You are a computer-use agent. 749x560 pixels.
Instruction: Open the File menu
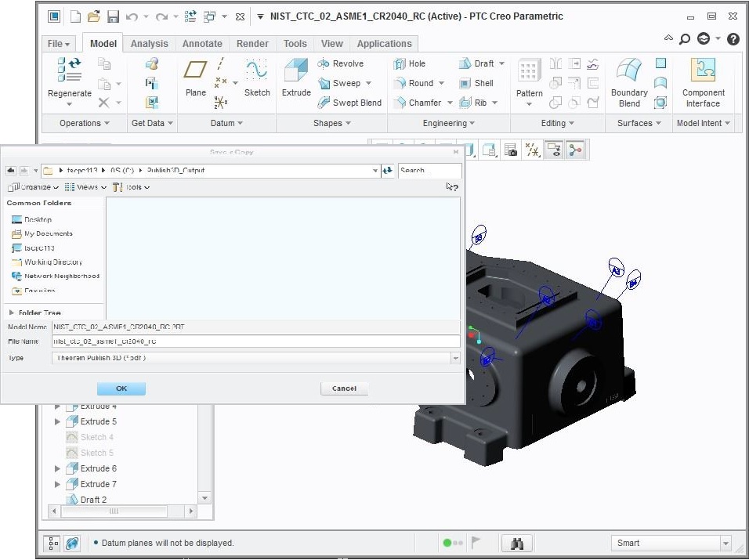(x=59, y=43)
